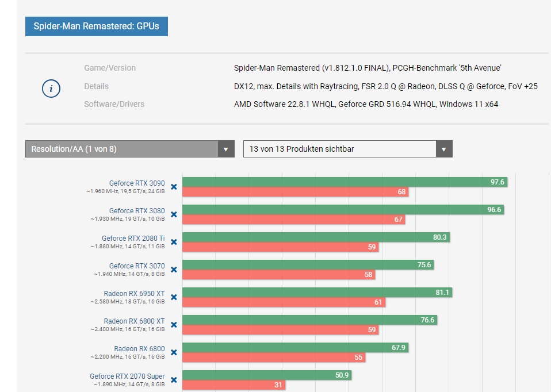Image resolution: width=551 pixels, height=392 pixels.
Task: Click the ~1.960 MHz, 19,5 GT/s, 24 GiB spec text
Action: coord(125,191)
